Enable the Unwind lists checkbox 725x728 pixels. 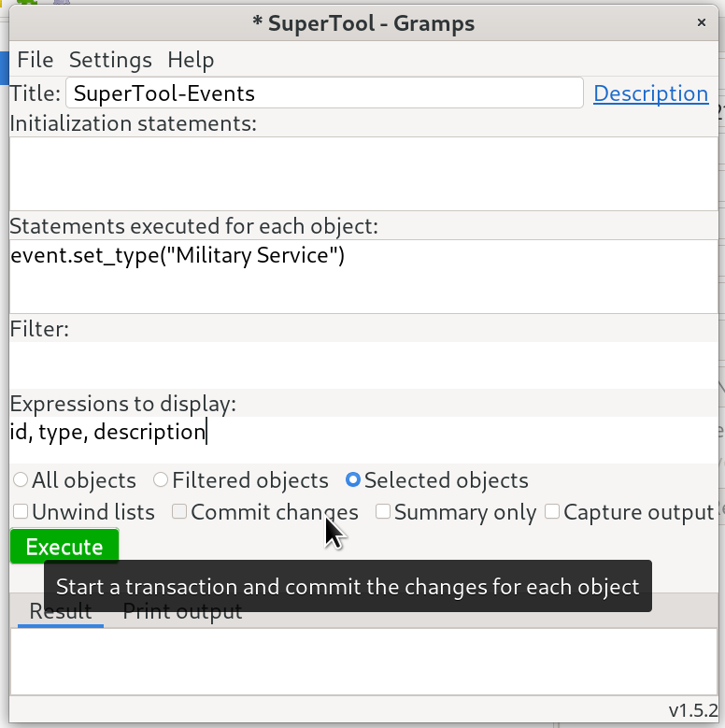pyautogui.click(x=21, y=512)
